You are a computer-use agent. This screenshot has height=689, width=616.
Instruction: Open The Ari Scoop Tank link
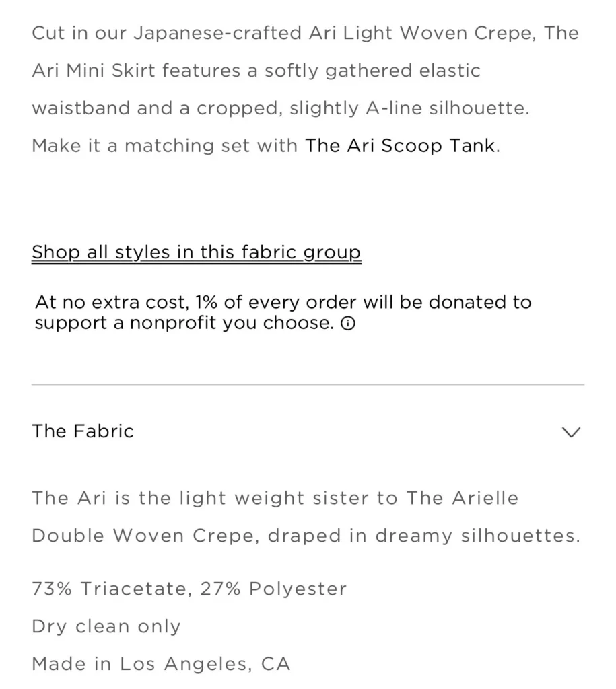pos(400,146)
